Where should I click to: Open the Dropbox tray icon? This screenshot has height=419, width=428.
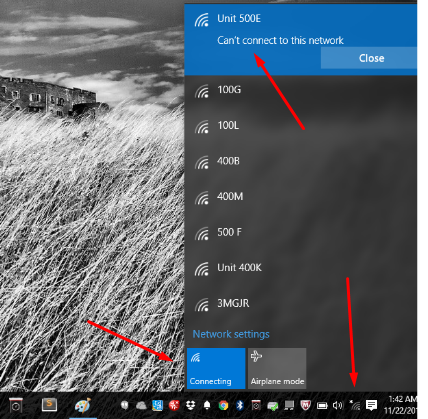tap(191, 405)
